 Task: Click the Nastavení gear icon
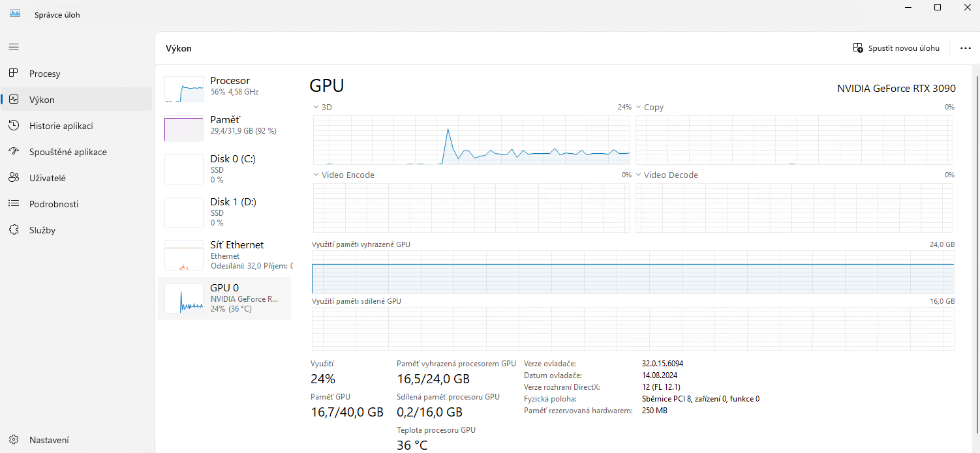click(14, 440)
